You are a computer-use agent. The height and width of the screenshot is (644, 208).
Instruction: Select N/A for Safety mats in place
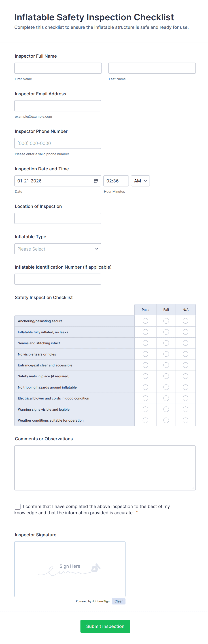tap(185, 376)
